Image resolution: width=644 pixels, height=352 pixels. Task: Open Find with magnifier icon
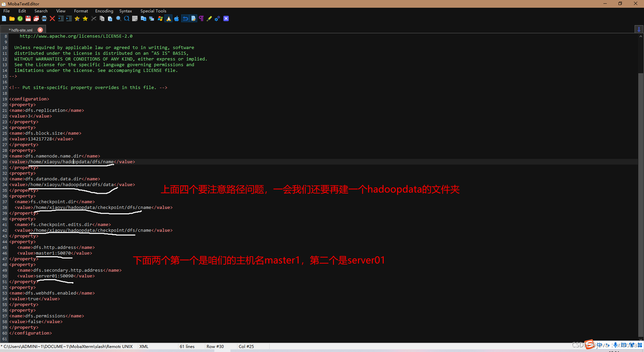(x=118, y=18)
